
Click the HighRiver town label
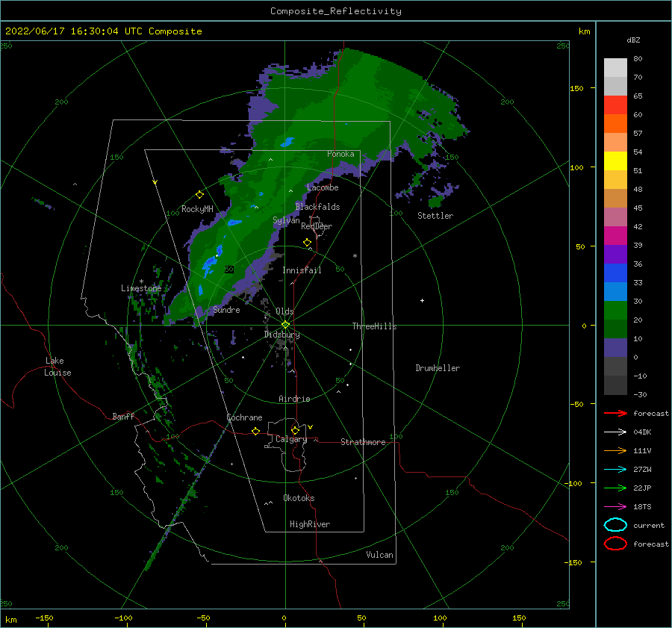[310, 524]
